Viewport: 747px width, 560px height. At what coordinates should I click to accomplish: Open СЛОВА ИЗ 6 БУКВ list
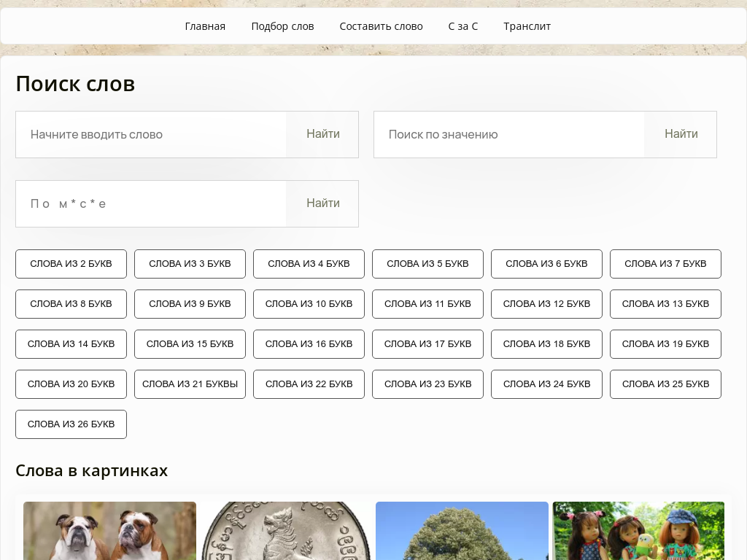click(x=546, y=264)
